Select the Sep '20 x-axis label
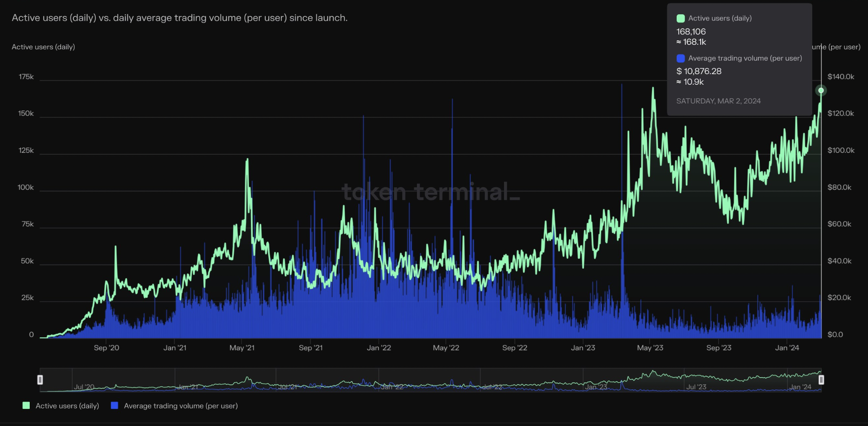 [x=106, y=348]
